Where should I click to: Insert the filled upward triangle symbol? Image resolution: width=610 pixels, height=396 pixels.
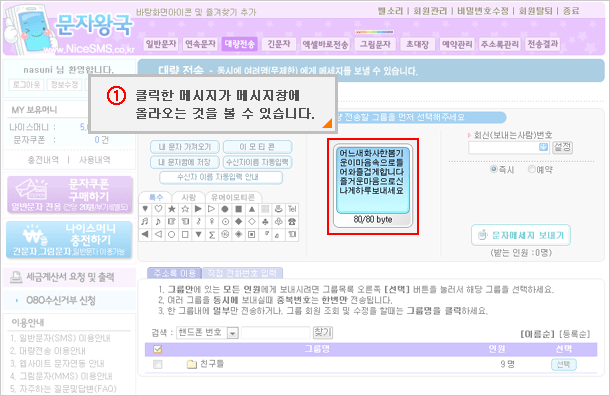252,209
